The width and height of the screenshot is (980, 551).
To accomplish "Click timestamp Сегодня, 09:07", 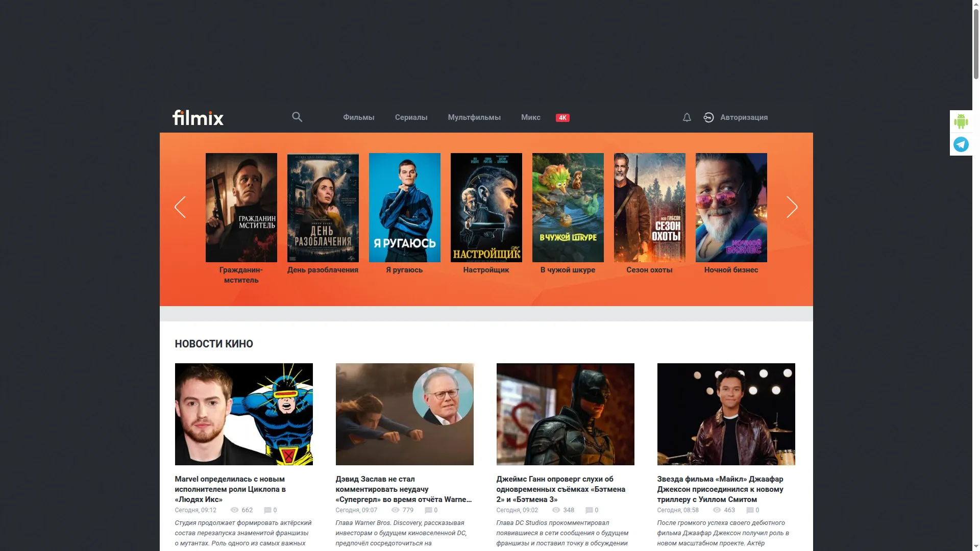I will click(x=356, y=510).
